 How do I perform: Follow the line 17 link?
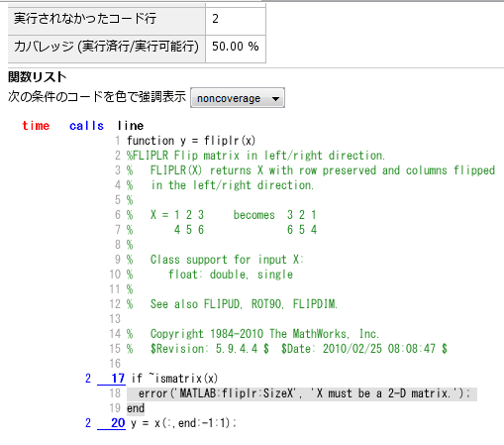[x=111, y=379]
